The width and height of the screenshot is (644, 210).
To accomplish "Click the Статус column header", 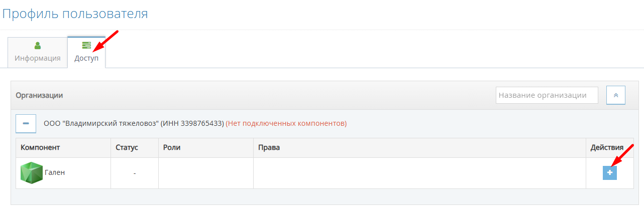I will tap(127, 148).
